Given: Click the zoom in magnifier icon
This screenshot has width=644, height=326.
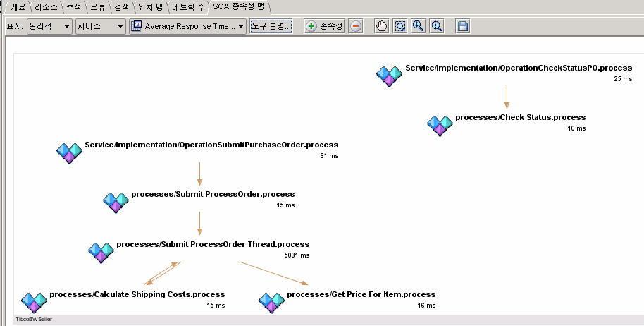Looking at the screenshot, I should [x=418, y=26].
